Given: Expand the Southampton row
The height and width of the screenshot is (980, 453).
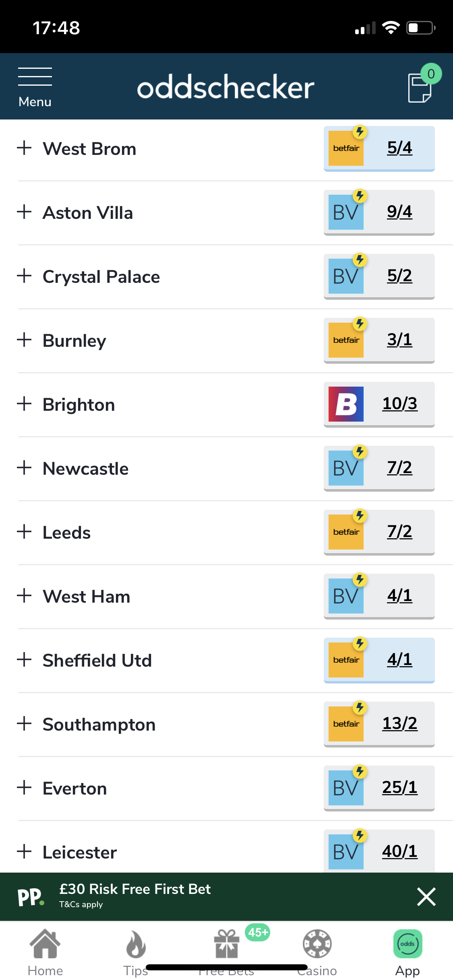Looking at the screenshot, I should pyautogui.click(x=25, y=723).
